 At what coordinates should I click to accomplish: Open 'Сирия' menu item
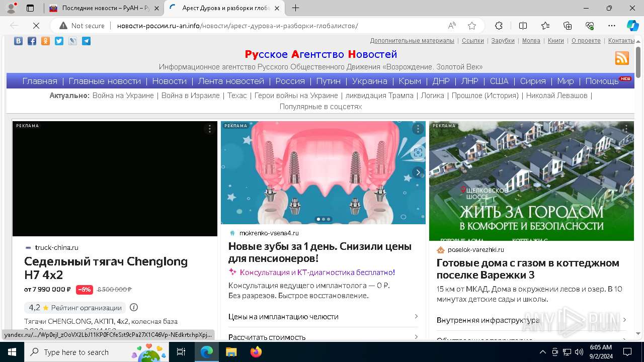tap(533, 81)
